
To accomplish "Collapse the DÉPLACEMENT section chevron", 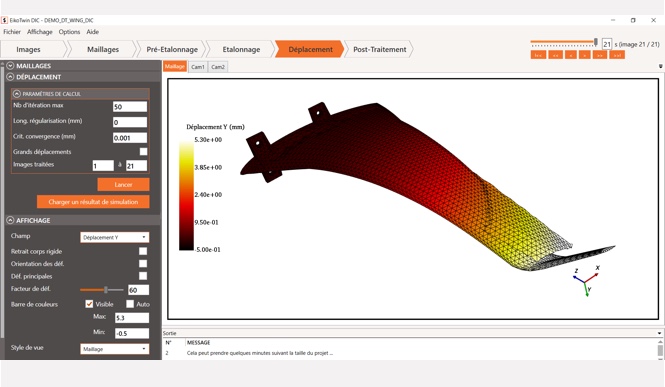I will (x=11, y=77).
